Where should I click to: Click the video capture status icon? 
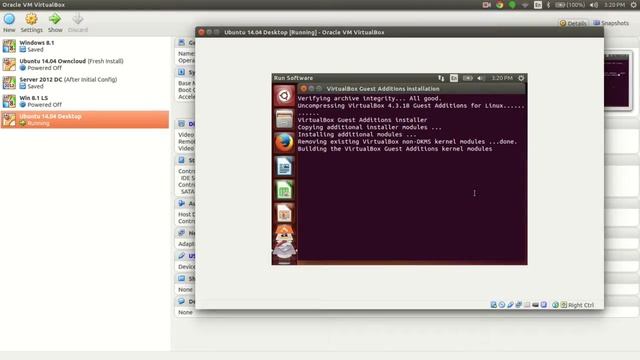[x=535, y=305]
